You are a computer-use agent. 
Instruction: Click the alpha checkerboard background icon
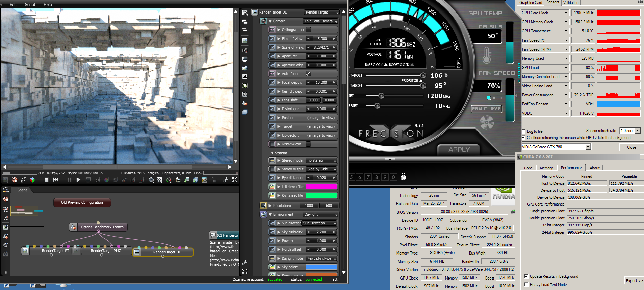204,180
